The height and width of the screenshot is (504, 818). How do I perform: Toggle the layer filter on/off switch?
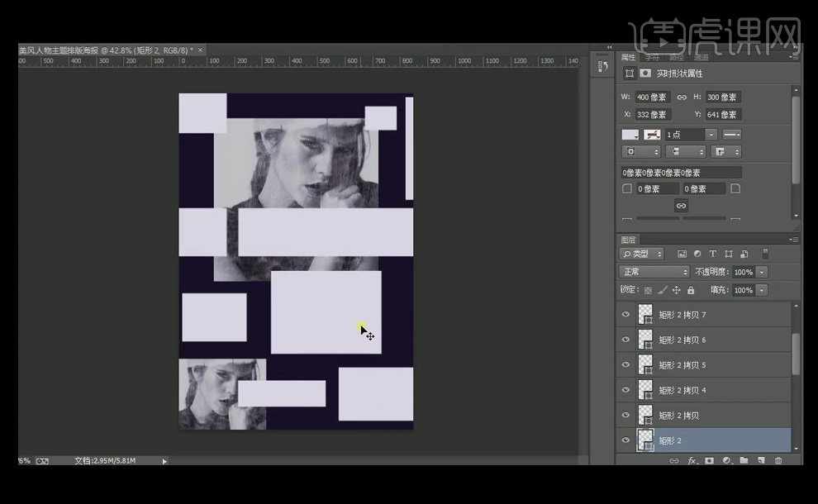765,254
